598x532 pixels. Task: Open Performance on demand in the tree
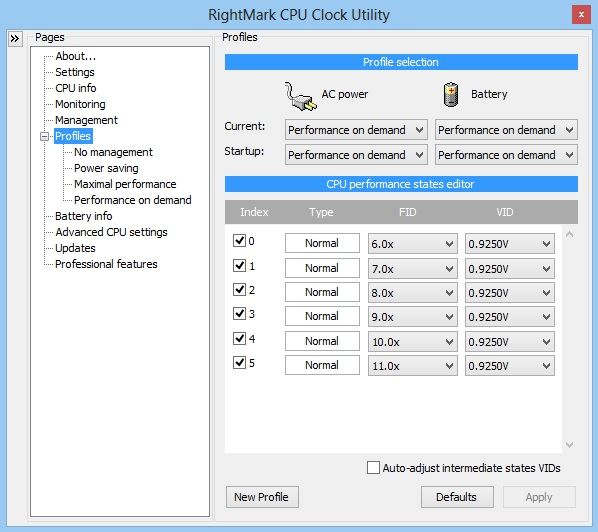coord(133,200)
